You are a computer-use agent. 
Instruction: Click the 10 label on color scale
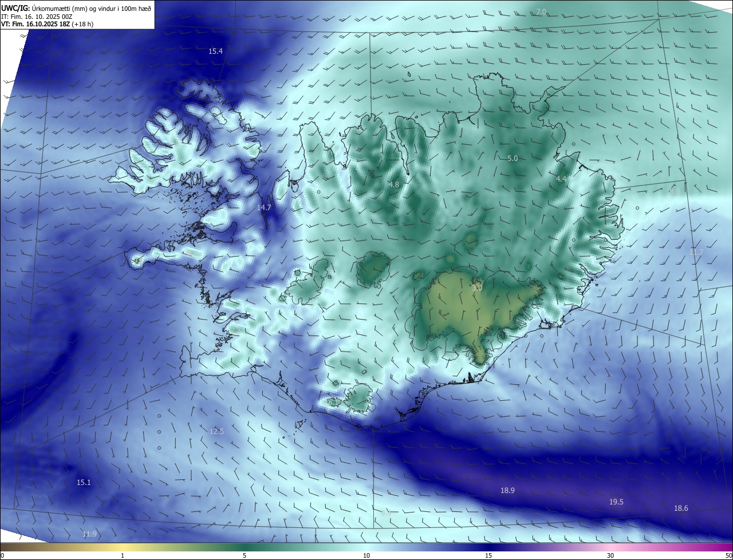pyautogui.click(x=366, y=555)
